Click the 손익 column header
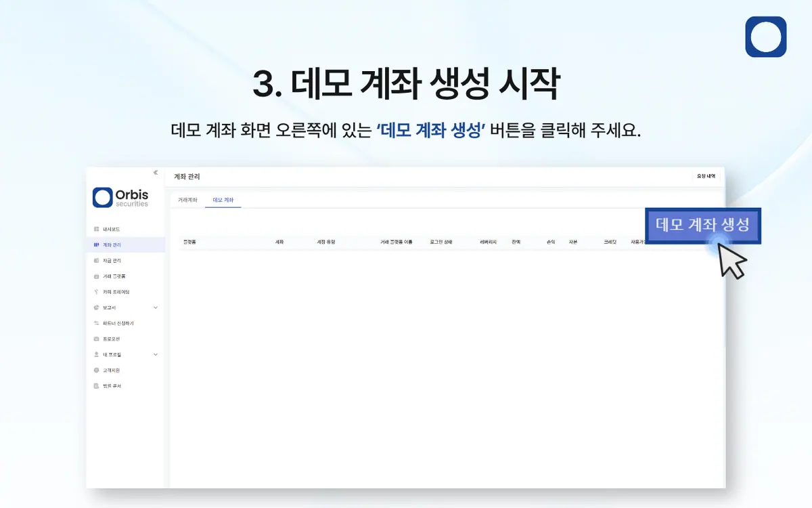Screen dimensions: 812x508 [551, 242]
